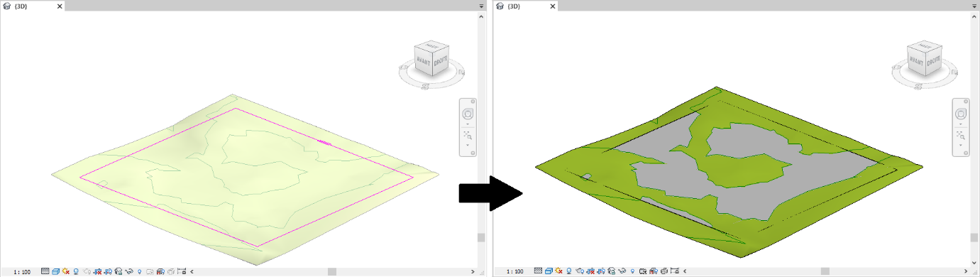Image resolution: width=980 pixels, height=277 pixels.
Task: Click S compass letter on right ViewCube
Action: pos(918,87)
